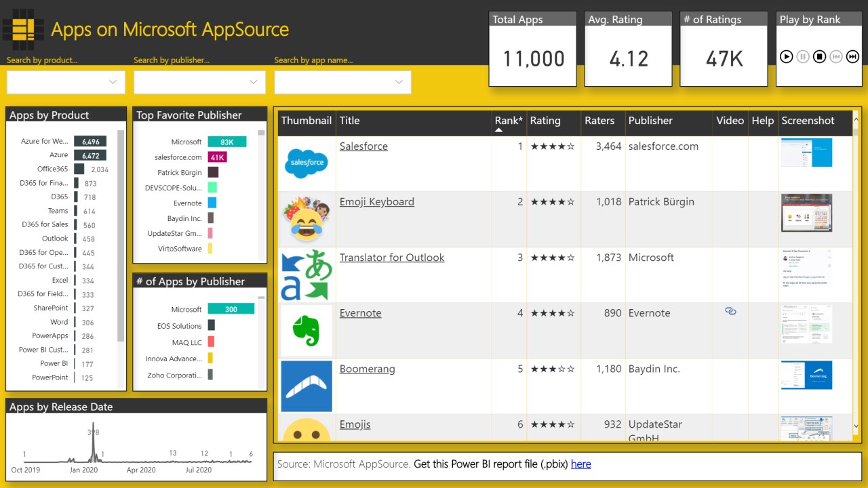Open the Salesforce app title link
Image resolution: width=868 pixels, height=488 pixels.
[x=363, y=146]
